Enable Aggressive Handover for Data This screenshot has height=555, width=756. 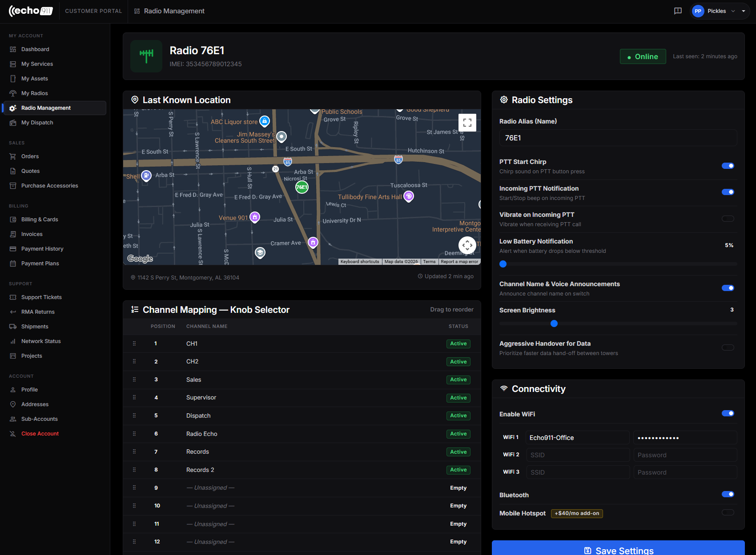point(728,347)
